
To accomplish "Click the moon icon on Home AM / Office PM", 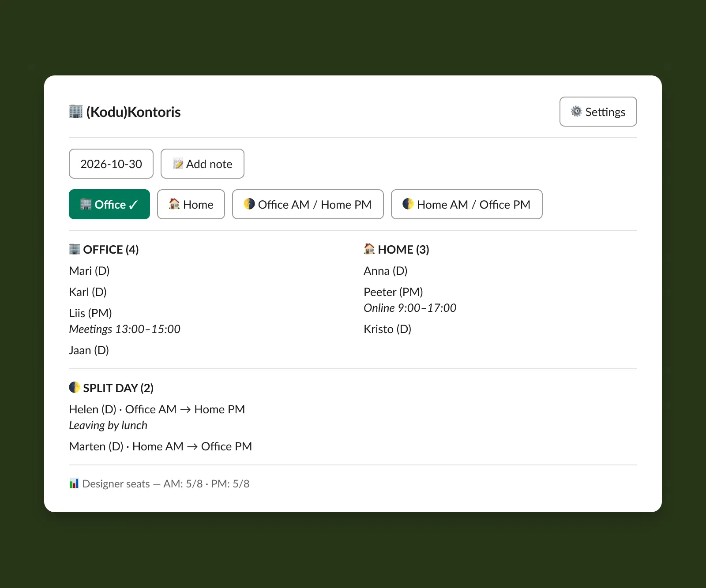I will tap(408, 204).
